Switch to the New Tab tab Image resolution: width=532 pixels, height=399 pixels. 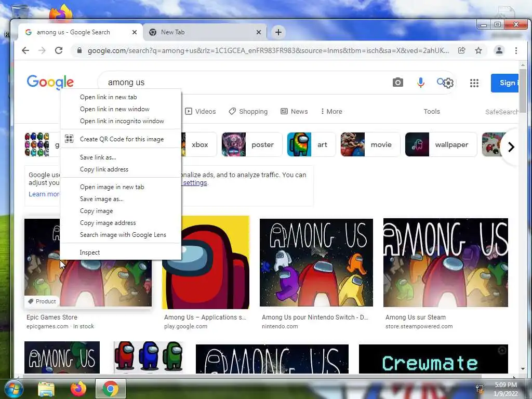coord(205,32)
